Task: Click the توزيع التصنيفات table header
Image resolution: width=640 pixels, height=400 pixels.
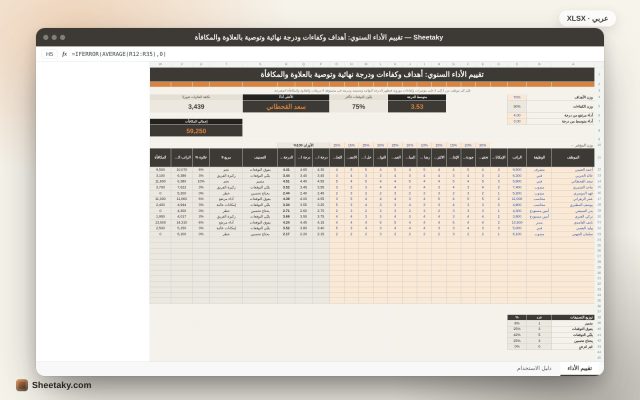Action: [573, 317]
